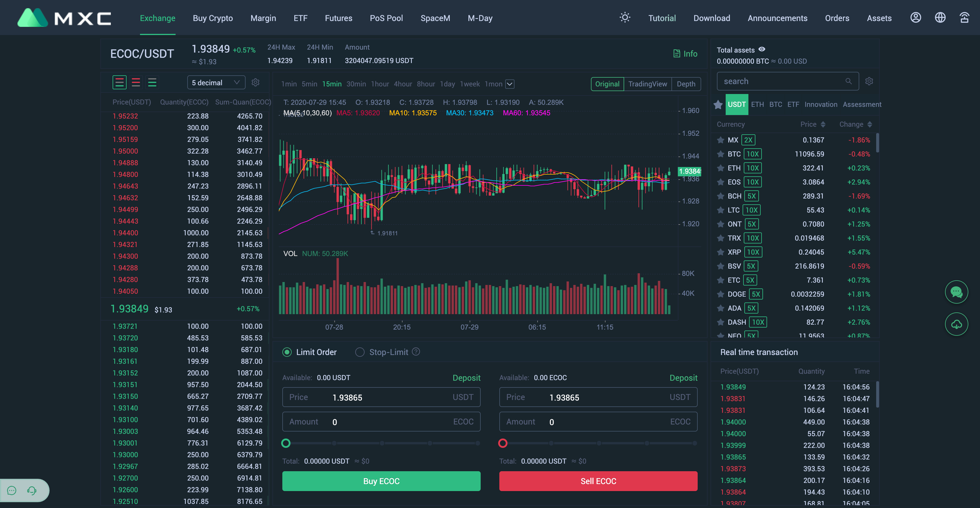Image resolution: width=980 pixels, height=508 pixels.
Task: Select Stop-Limit radio button
Action: coord(360,352)
